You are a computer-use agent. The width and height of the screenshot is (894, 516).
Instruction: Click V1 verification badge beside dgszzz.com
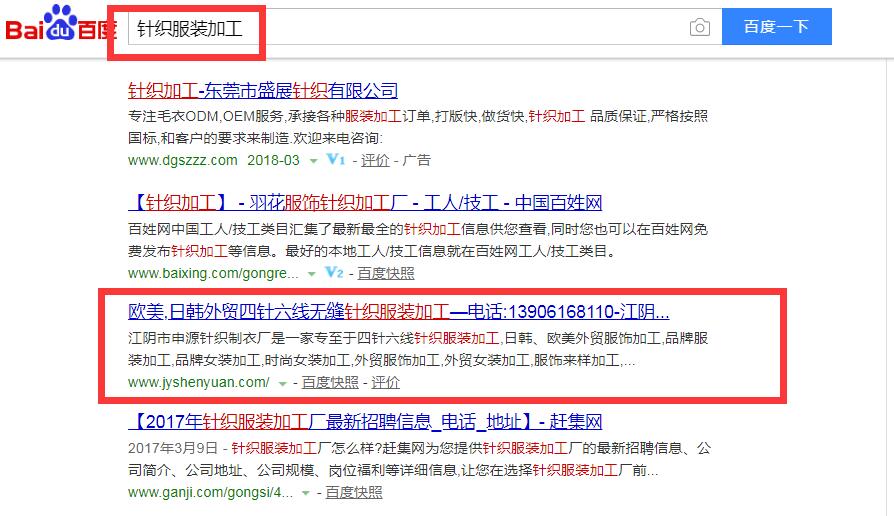(x=336, y=160)
